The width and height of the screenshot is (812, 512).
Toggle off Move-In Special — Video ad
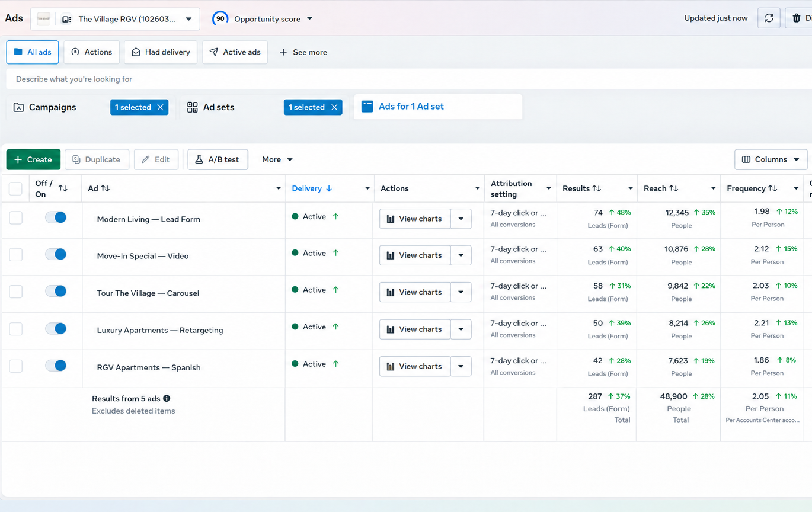56,254
